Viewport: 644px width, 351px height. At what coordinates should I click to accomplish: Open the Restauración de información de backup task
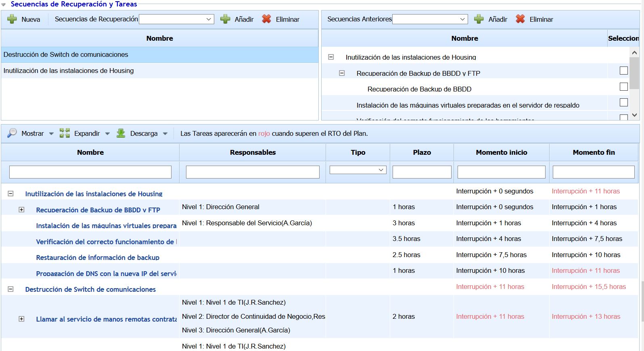[x=98, y=258]
